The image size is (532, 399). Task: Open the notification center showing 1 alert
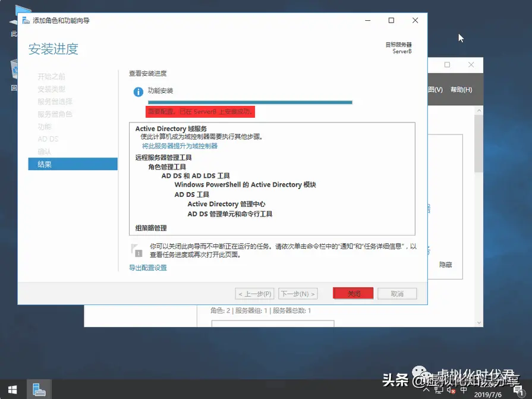click(x=518, y=391)
